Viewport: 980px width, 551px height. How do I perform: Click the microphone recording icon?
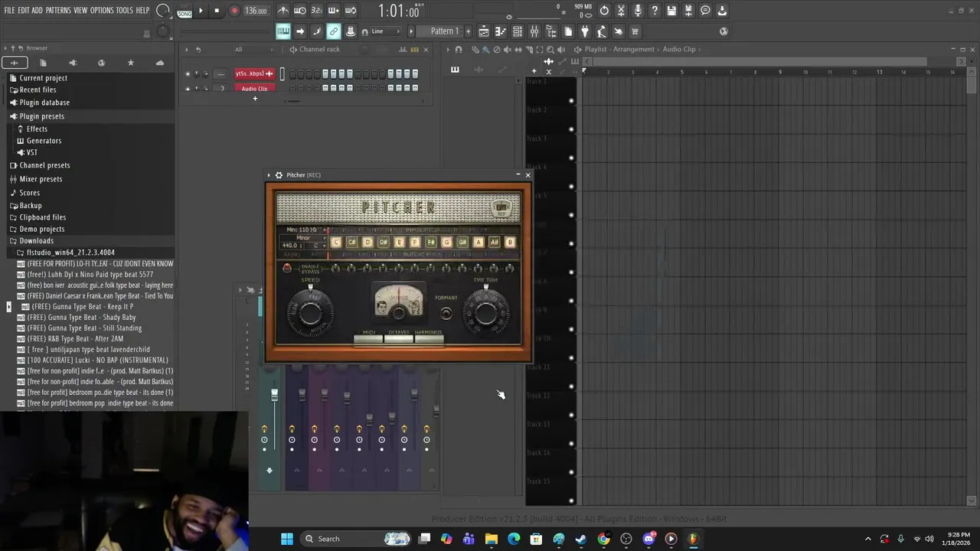[638, 11]
